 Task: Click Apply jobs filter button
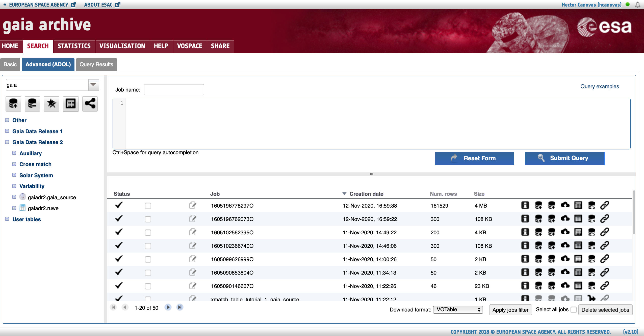pyautogui.click(x=510, y=310)
